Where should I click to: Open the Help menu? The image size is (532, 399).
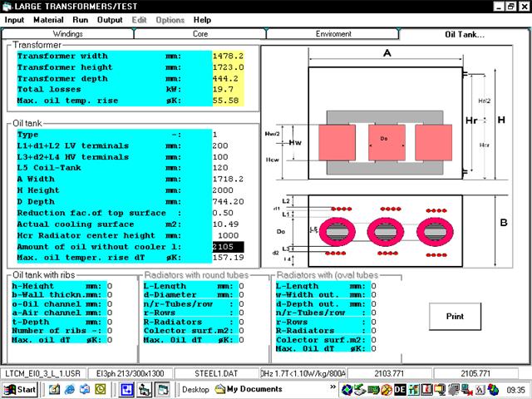[202, 20]
